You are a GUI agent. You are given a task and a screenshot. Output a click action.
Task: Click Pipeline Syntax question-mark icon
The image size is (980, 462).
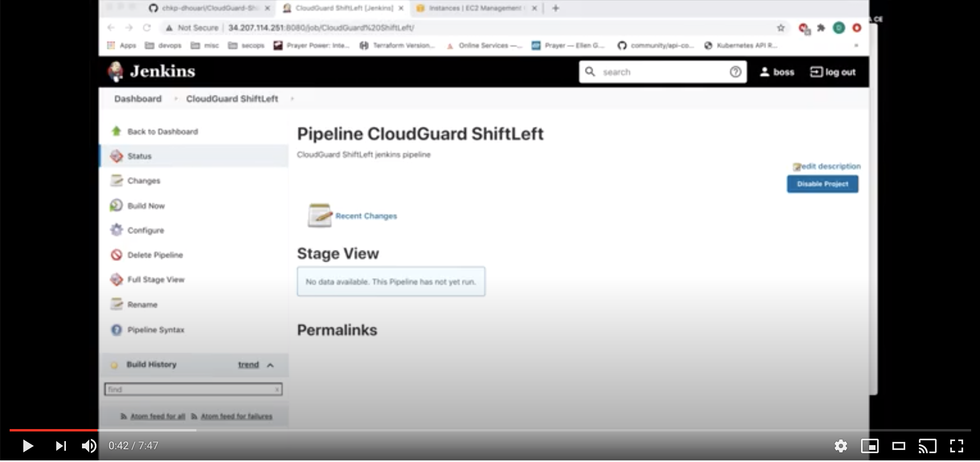116,330
